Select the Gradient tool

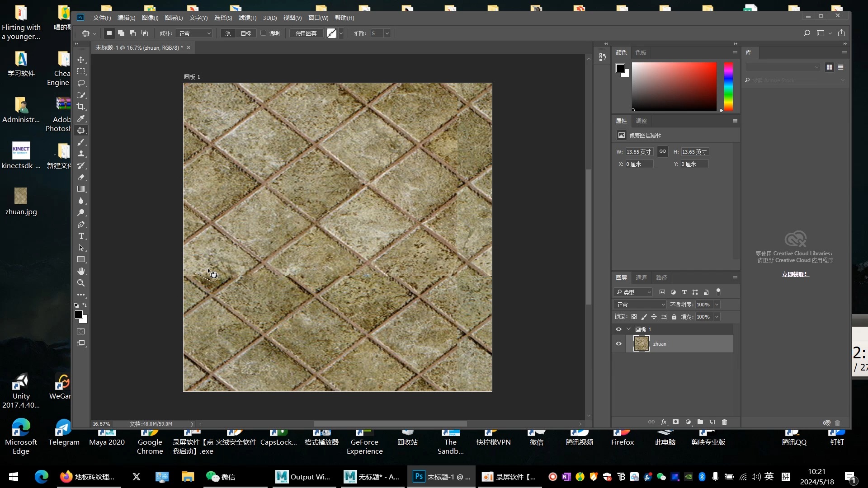click(81, 189)
